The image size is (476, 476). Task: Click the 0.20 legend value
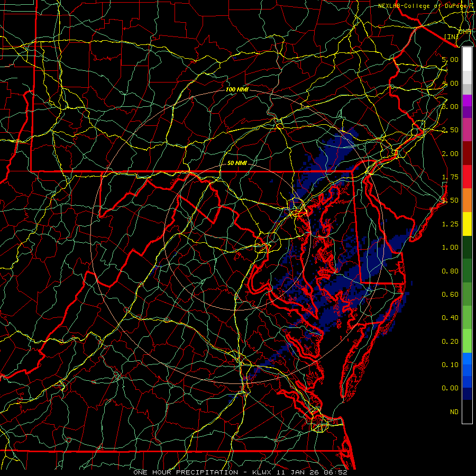pos(450,342)
